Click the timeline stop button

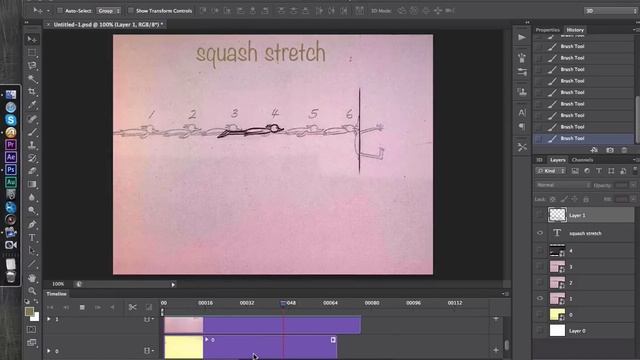(82, 307)
